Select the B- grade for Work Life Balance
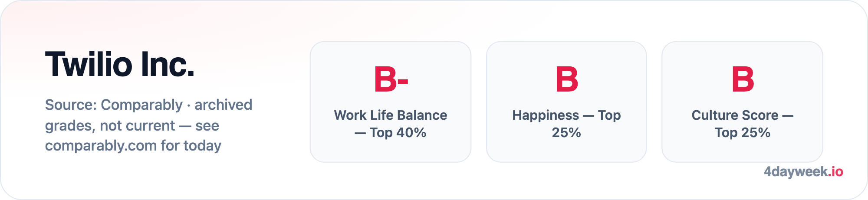This screenshot has width=868, height=200. coord(391,79)
